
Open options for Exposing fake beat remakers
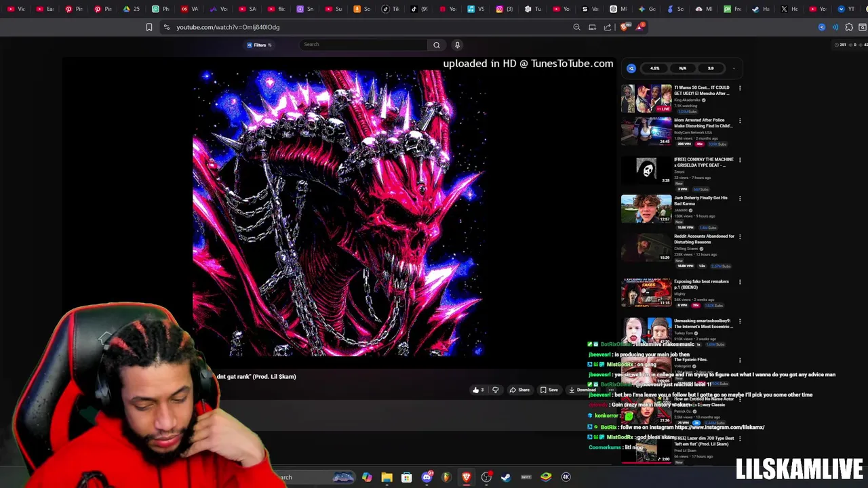740,282
